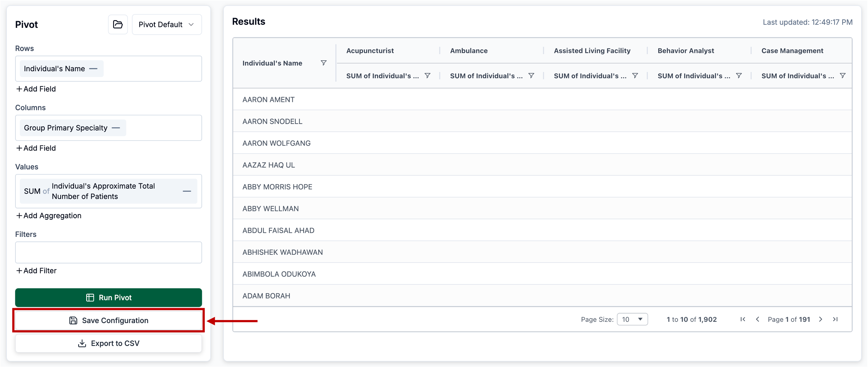Go to next results page
This screenshot has width=868, height=367.
pyautogui.click(x=820, y=319)
